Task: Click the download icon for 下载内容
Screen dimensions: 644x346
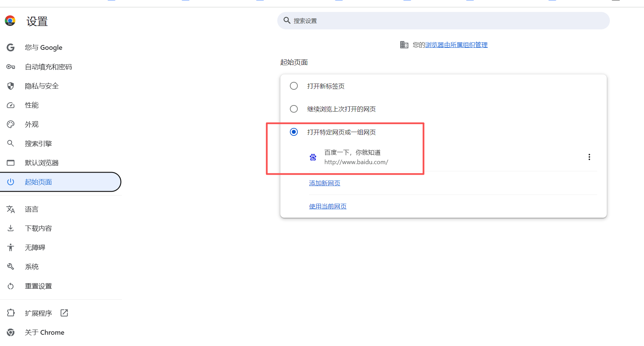Action: coord(11,228)
